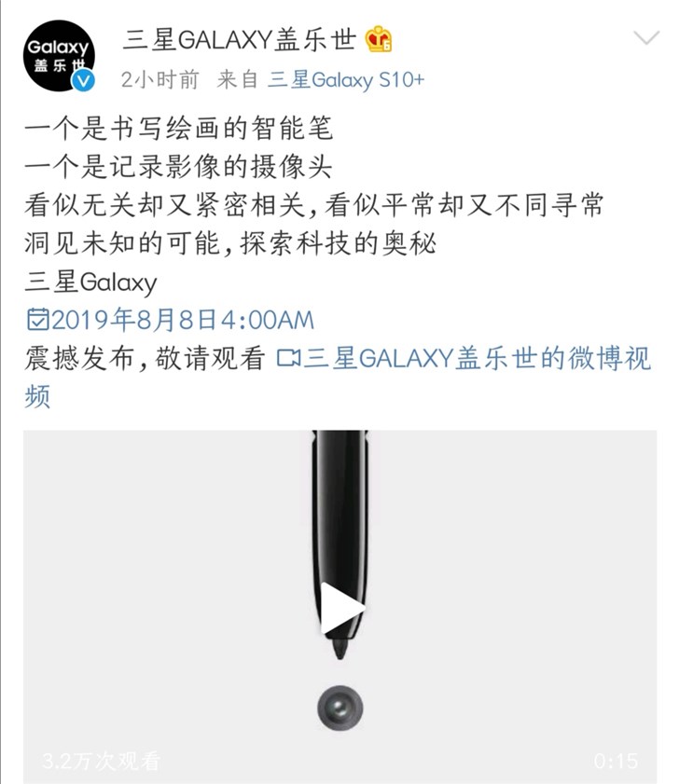Open the 三星Galaxy S10+ source link
Screen dimensions: 679x784
[x=346, y=80]
